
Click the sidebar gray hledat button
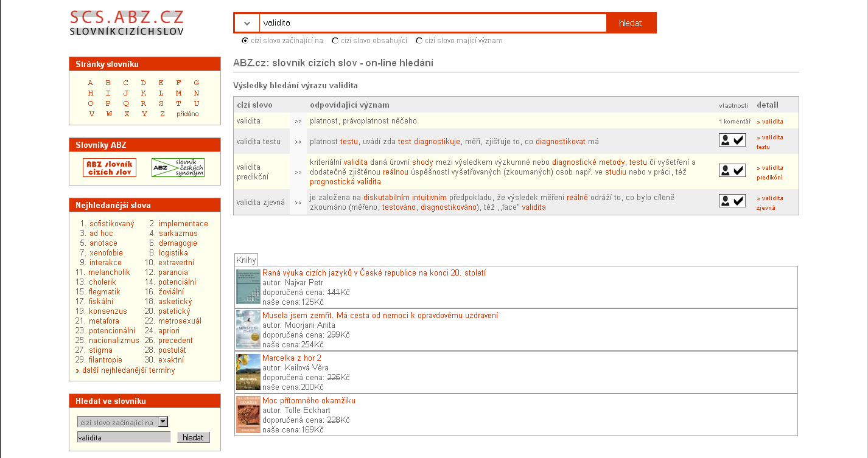pyautogui.click(x=193, y=437)
